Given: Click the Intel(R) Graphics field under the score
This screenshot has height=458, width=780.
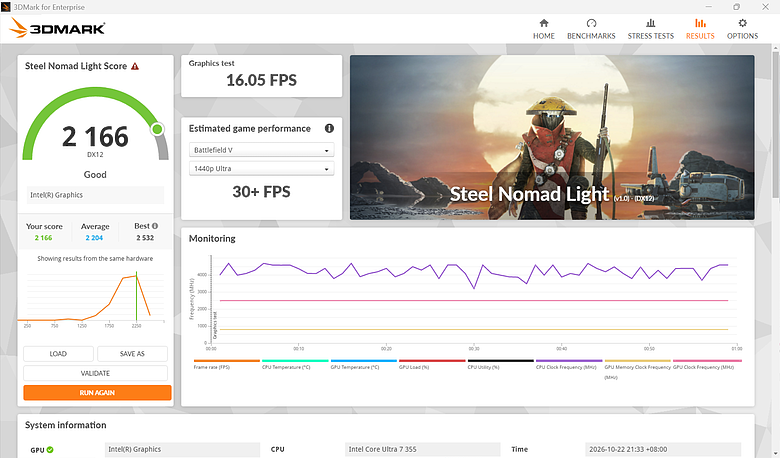Looking at the screenshot, I should (95, 195).
